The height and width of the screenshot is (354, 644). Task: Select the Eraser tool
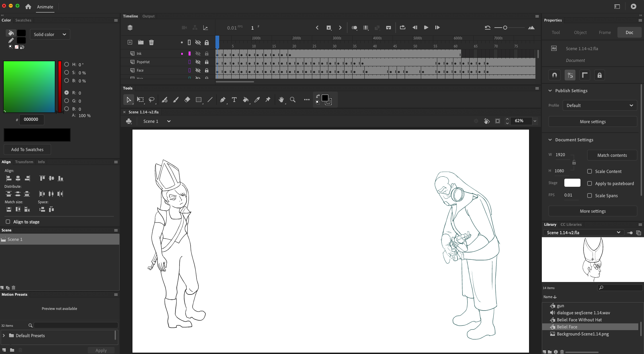point(187,100)
